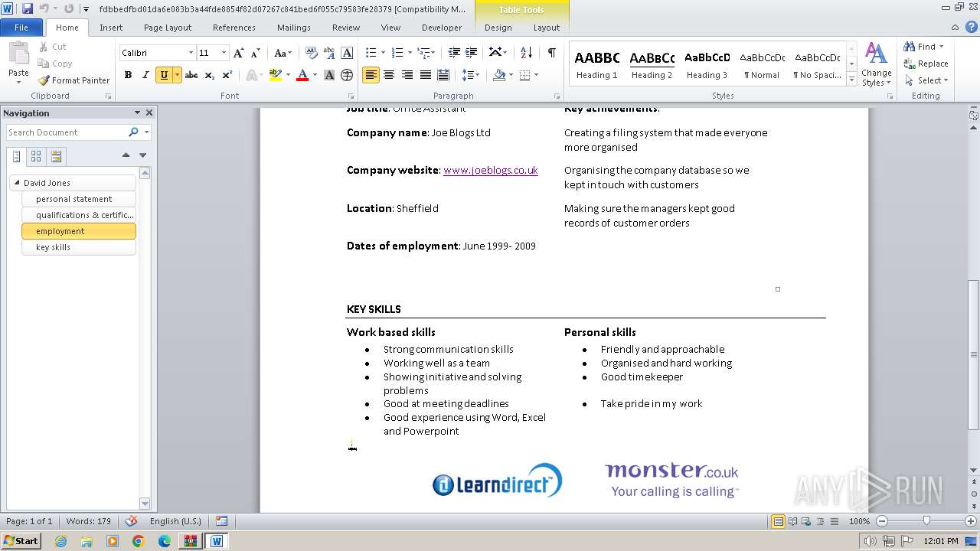
Task: Click Clear Formatting icon
Action: [x=311, y=53]
